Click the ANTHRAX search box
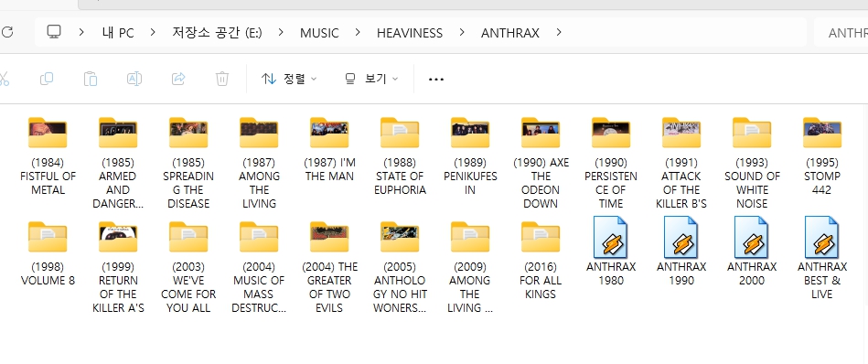 (x=841, y=33)
